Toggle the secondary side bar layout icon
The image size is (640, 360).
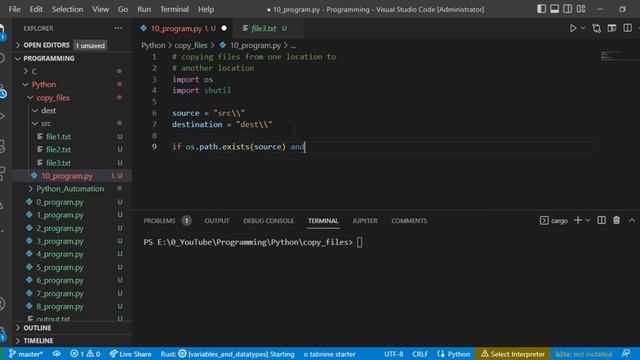(567, 9)
